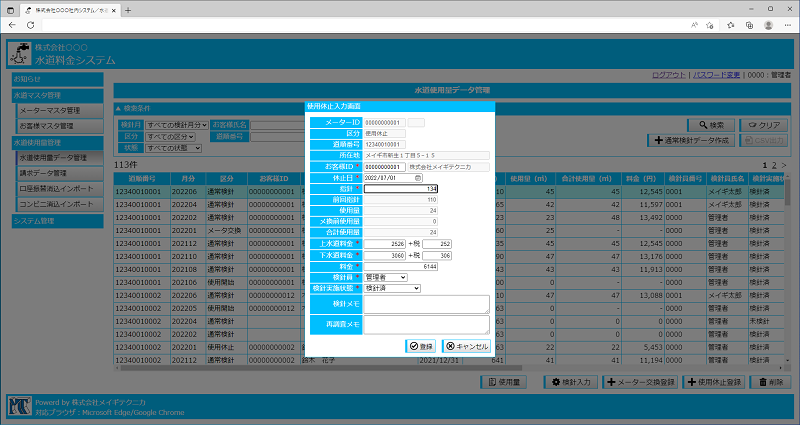Viewport: 800px width, 425px height.
Task: Click the 指針 input field
Action: (x=401, y=188)
